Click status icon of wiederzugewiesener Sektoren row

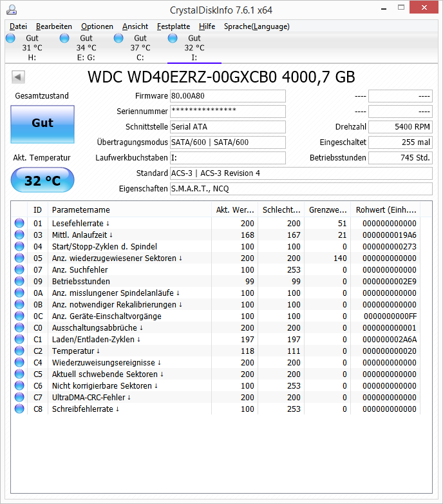(x=19, y=258)
